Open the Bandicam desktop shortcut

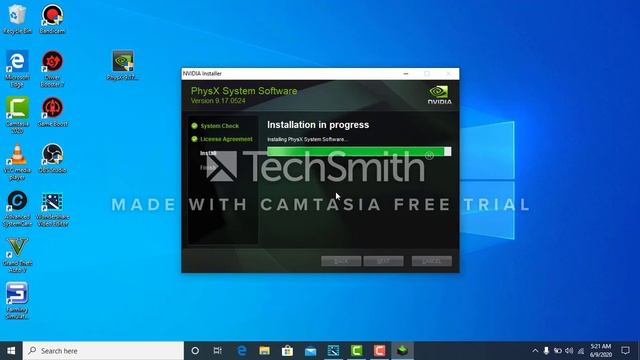coord(52,19)
